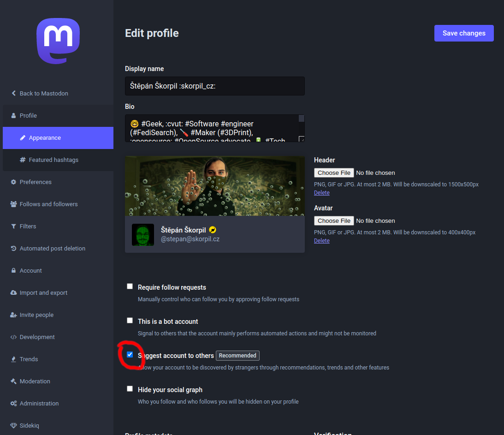Uncheck Suggest account to others
Screen dimensions: 504x435
[x=130, y=355]
